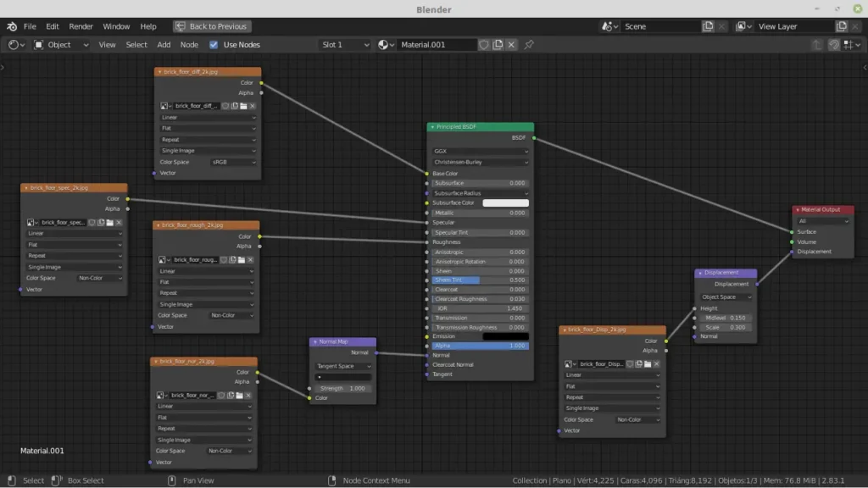Toggle fake user on brick_floor_Disp image

(x=630, y=364)
